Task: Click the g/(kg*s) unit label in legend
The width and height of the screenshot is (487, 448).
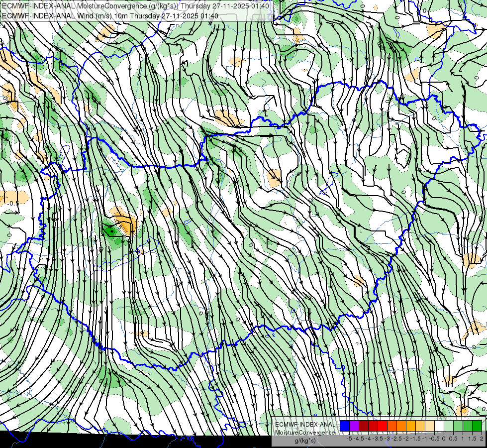Action: point(305,441)
